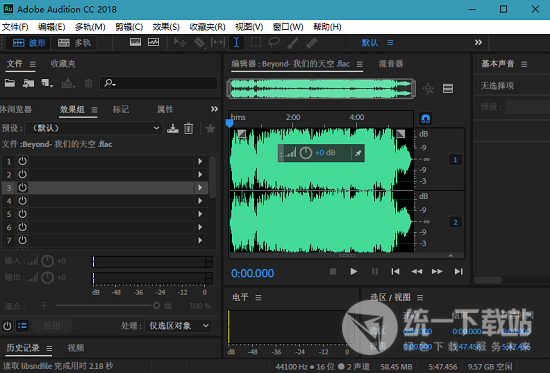Click the zoom navigator icon beside overview
The width and height of the screenshot is (550, 373).
(x=428, y=88)
